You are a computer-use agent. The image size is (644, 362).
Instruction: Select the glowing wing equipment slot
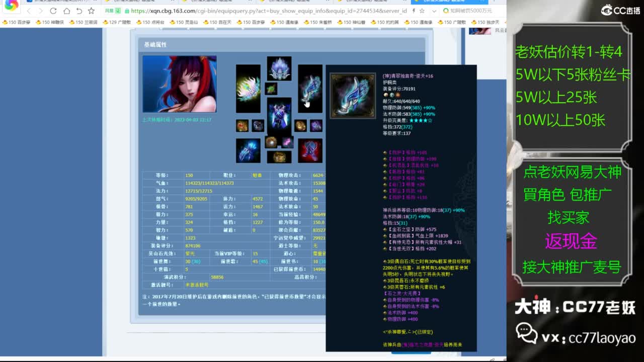click(x=248, y=88)
